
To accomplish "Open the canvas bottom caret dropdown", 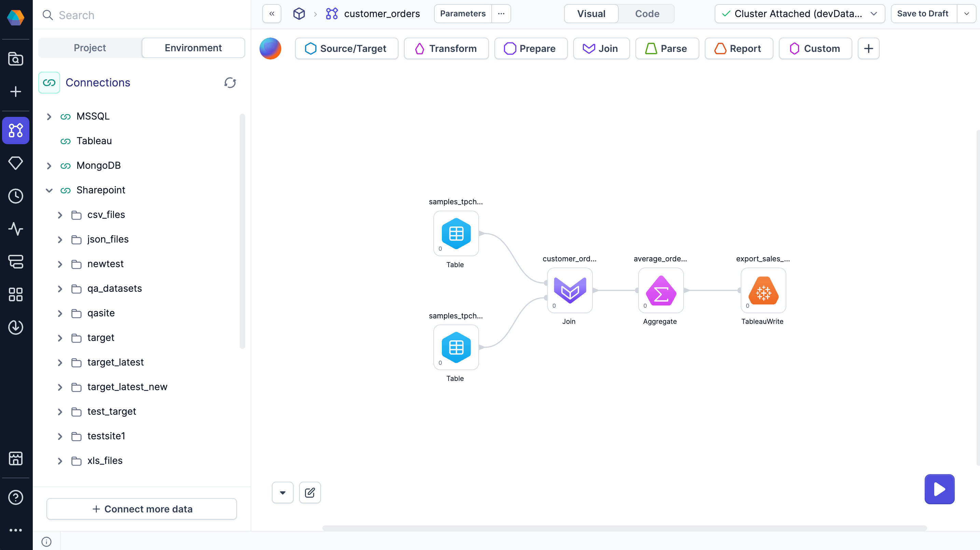I will (x=282, y=493).
